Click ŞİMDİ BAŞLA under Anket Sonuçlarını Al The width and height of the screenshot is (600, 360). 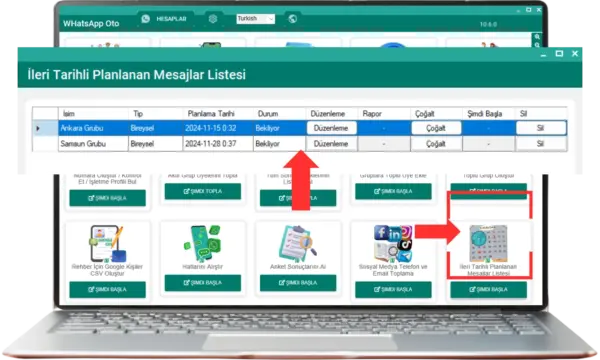coord(298,283)
